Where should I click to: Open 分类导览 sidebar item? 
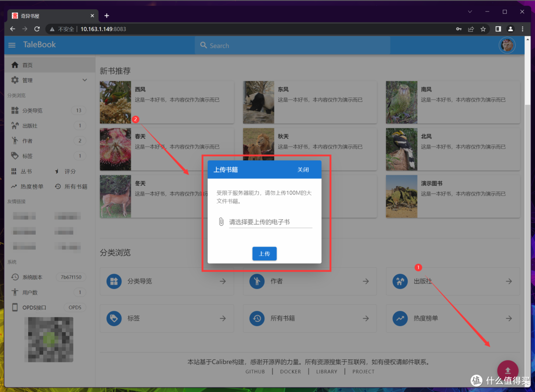coord(50,110)
